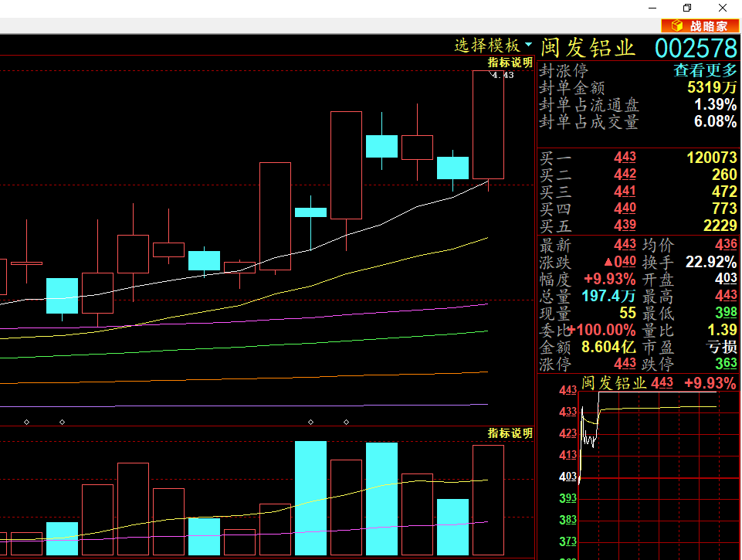Select the 买二 volume 260
The image size is (742, 560).
pos(724,175)
